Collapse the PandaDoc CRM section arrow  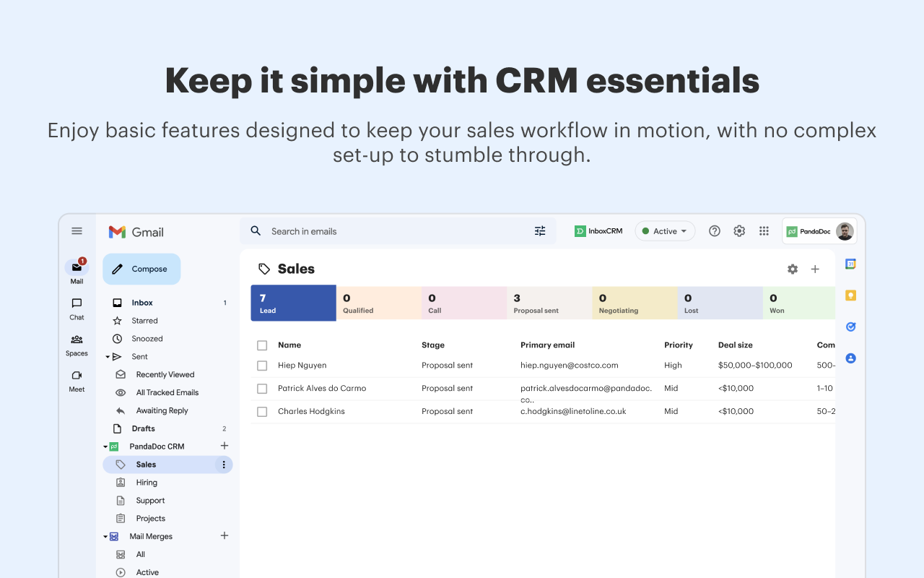105,447
